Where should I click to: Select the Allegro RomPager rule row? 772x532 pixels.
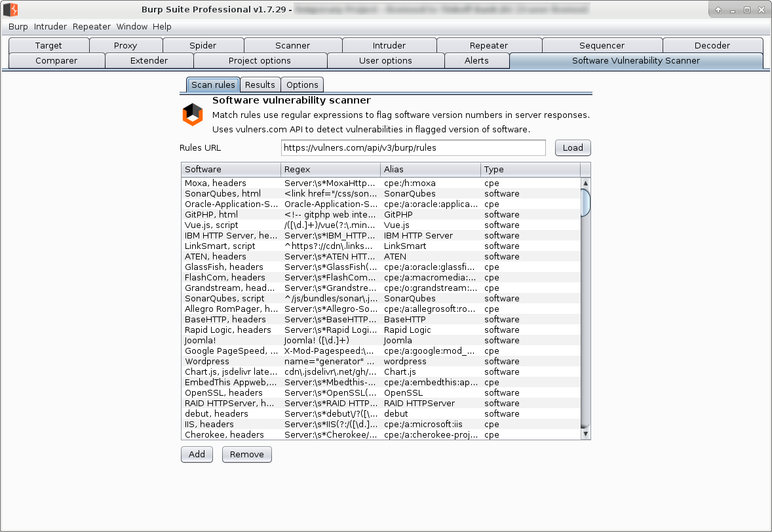tap(381, 309)
